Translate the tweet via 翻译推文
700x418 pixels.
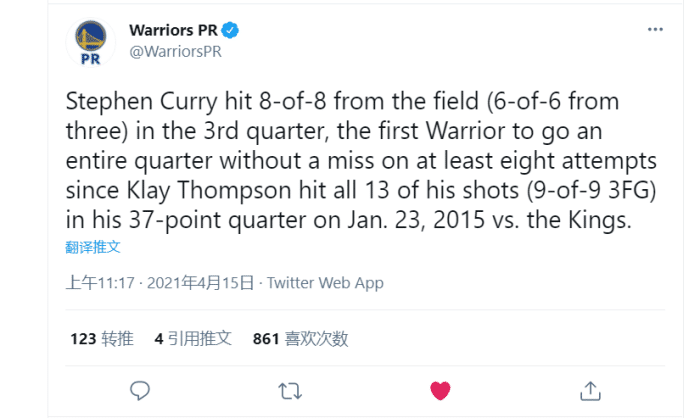tap(93, 245)
